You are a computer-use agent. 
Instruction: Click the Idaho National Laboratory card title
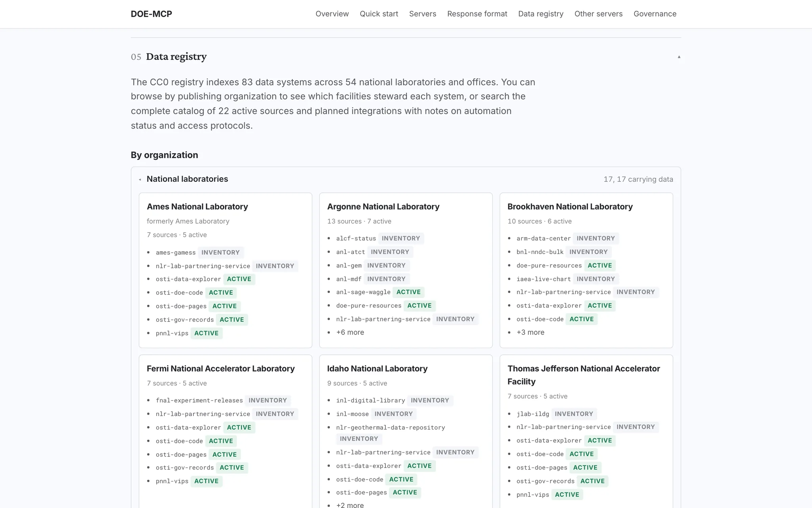(377, 369)
